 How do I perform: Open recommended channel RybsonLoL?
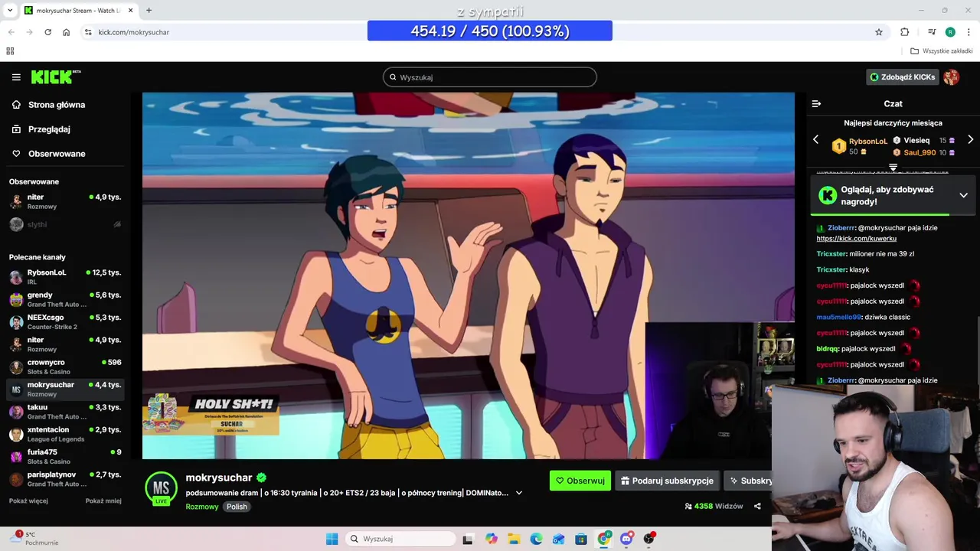tap(64, 277)
